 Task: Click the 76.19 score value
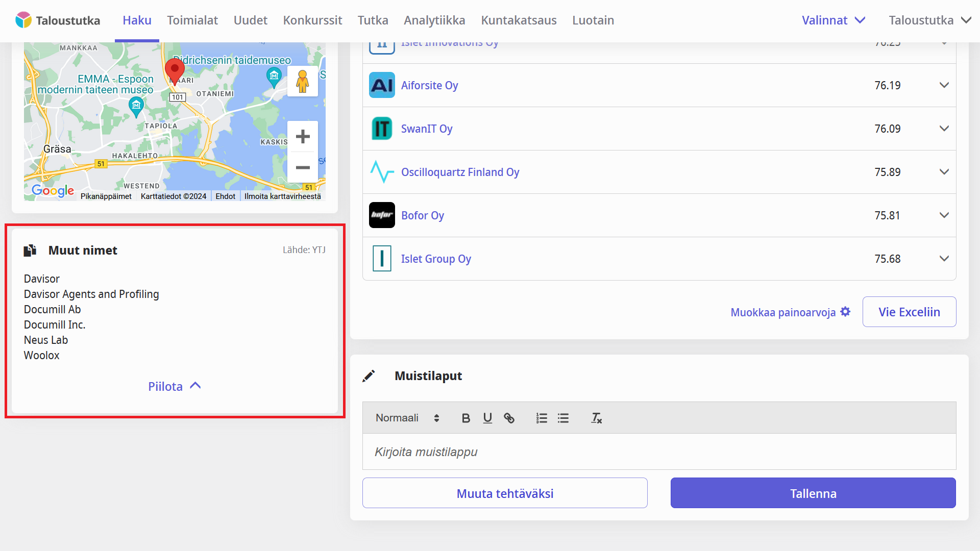[888, 85]
